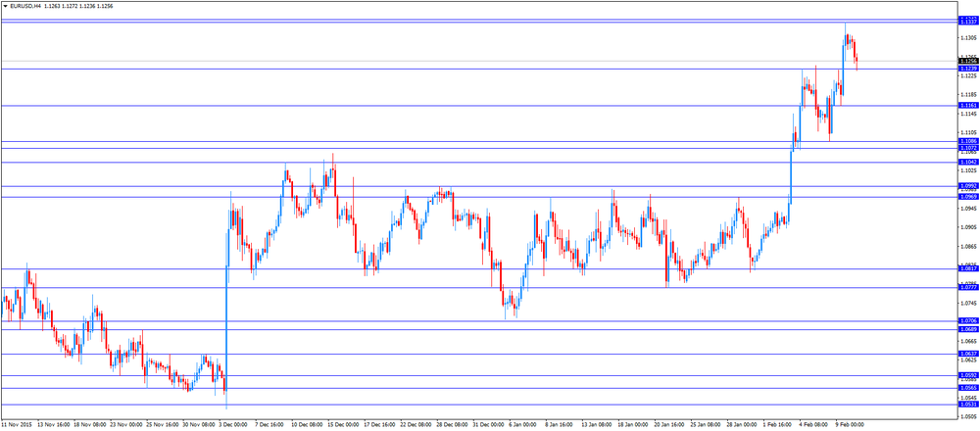
Task: Click the 1.0992 level price label
Action: (968, 185)
